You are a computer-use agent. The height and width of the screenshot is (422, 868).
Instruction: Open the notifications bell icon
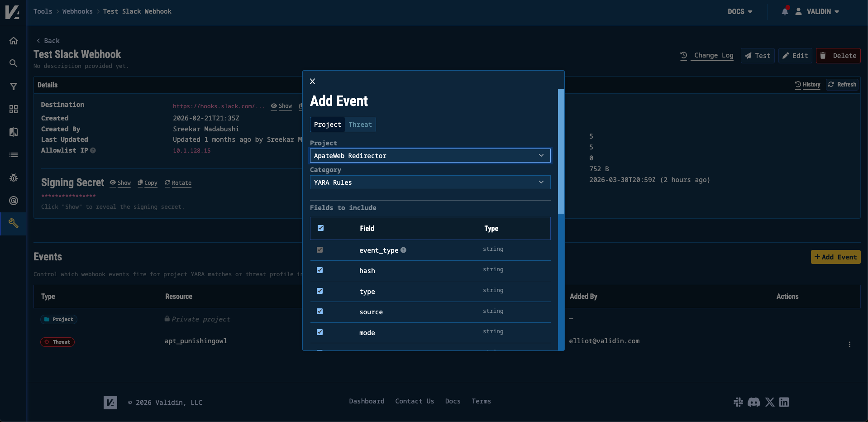(x=784, y=11)
